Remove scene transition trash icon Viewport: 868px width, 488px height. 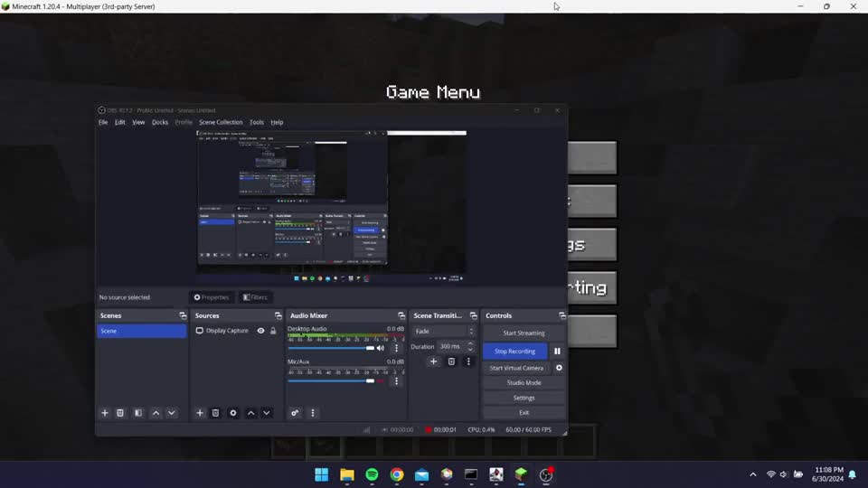pyautogui.click(x=451, y=361)
